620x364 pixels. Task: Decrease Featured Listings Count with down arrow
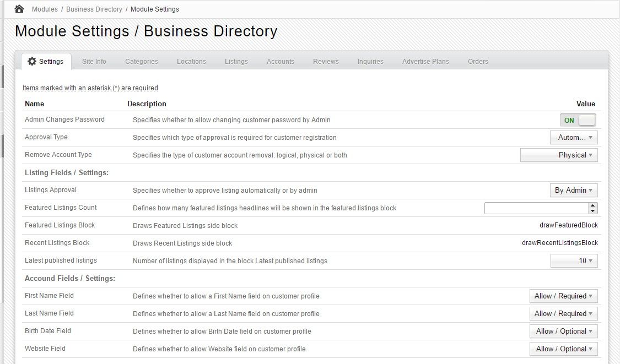(x=593, y=211)
